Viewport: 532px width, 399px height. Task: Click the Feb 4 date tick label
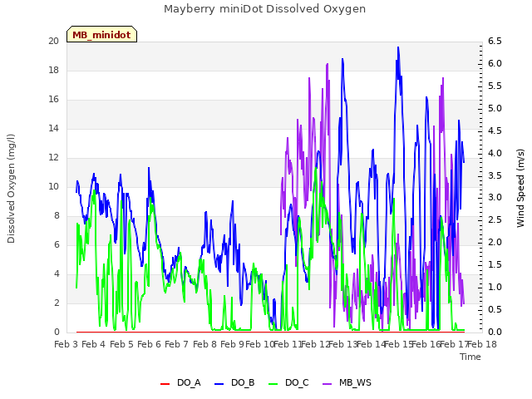(94, 344)
